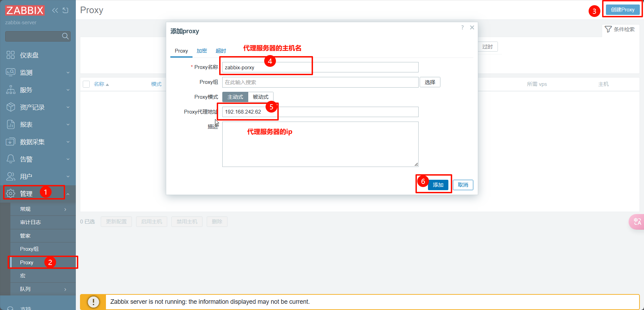Expand the 告警 menu chevron
Viewport: 644px width, 310px height.
point(68,159)
